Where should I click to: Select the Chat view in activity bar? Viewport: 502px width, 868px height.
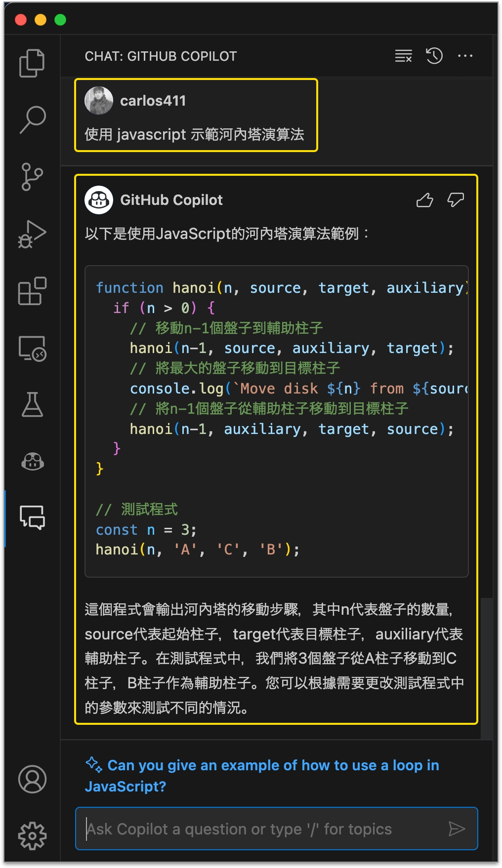(x=32, y=518)
